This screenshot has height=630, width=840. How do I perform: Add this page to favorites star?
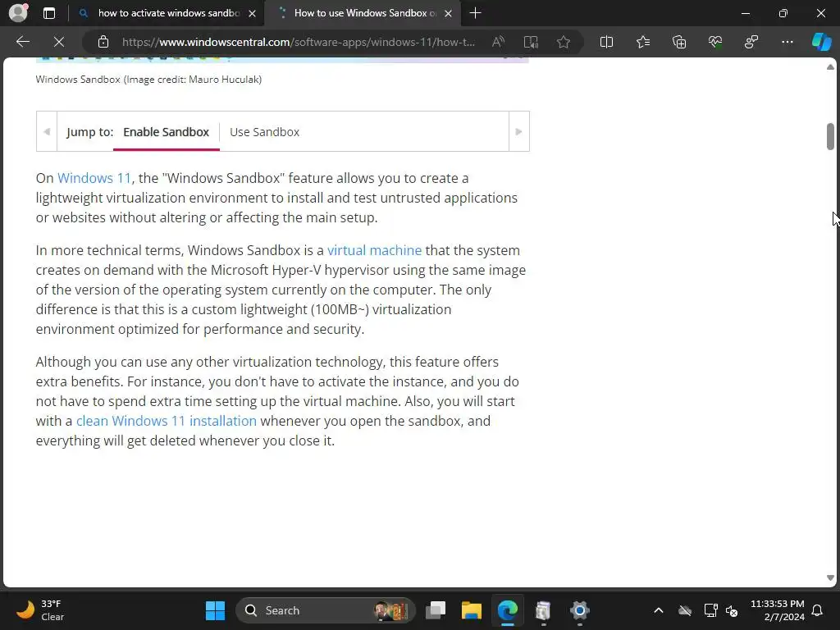coord(563,42)
